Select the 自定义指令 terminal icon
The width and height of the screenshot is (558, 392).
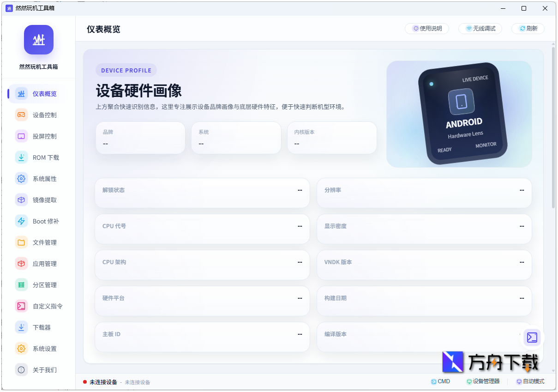(x=21, y=306)
